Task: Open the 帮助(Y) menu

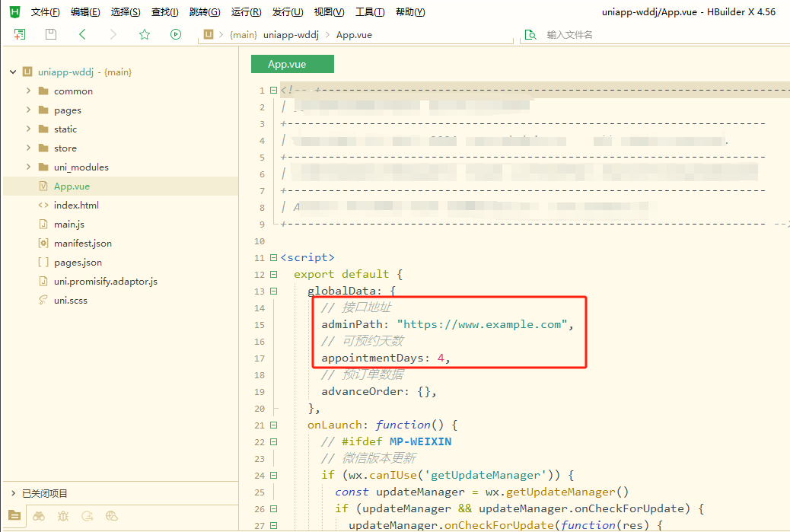Action: tap(410, 12)
